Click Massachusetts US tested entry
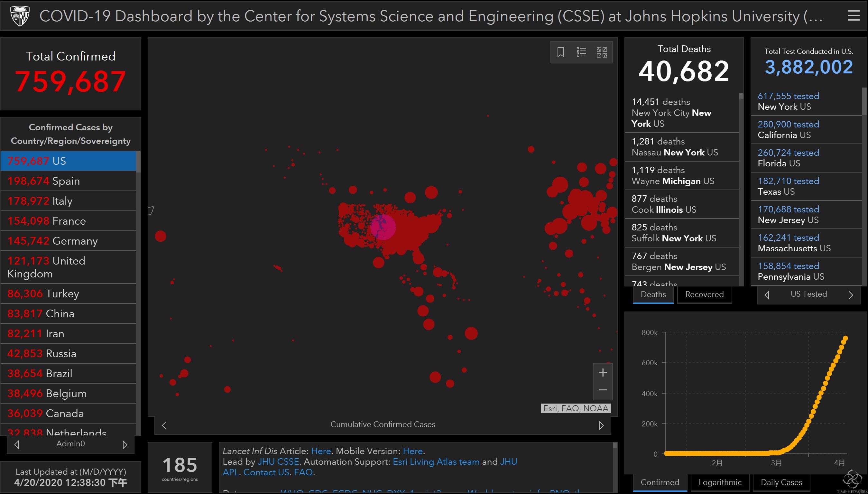868x494 pixels. pos(807,243)
